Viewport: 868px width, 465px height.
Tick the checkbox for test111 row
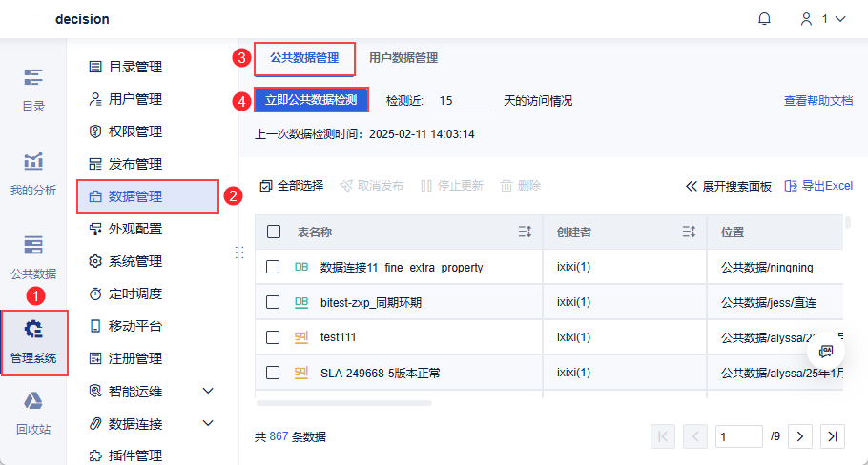(x=274, y=337)
